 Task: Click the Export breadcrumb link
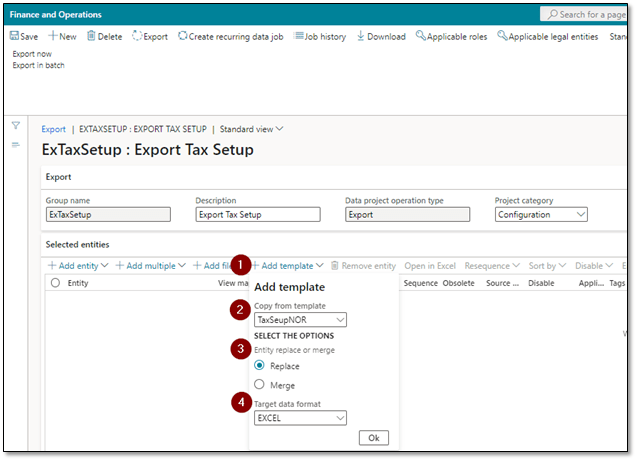click(53, 129)
